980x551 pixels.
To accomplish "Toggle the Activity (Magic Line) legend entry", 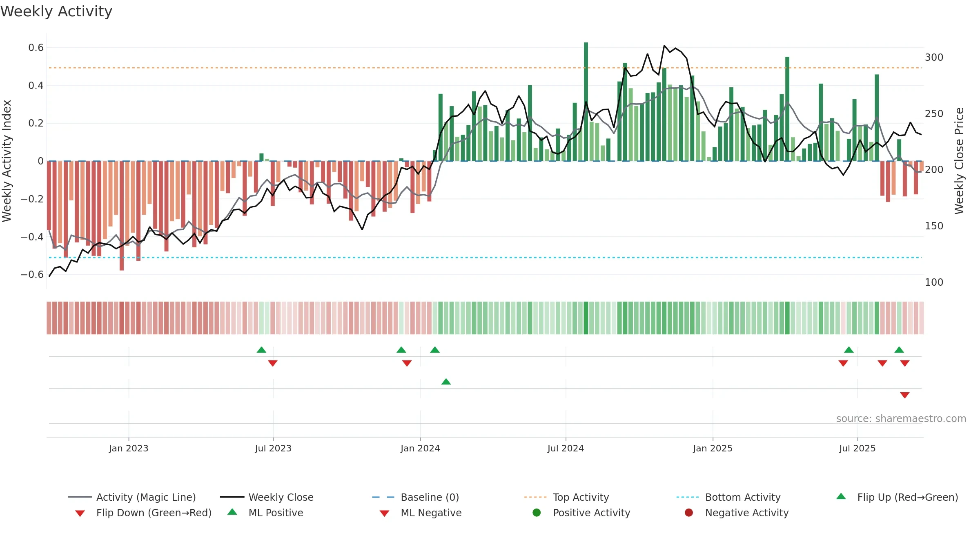I will tap(132, 497).
